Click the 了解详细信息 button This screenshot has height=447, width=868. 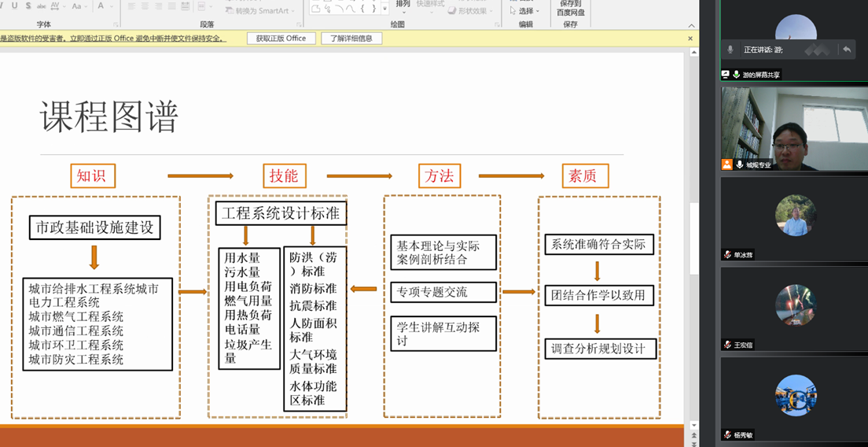[351, 39]
